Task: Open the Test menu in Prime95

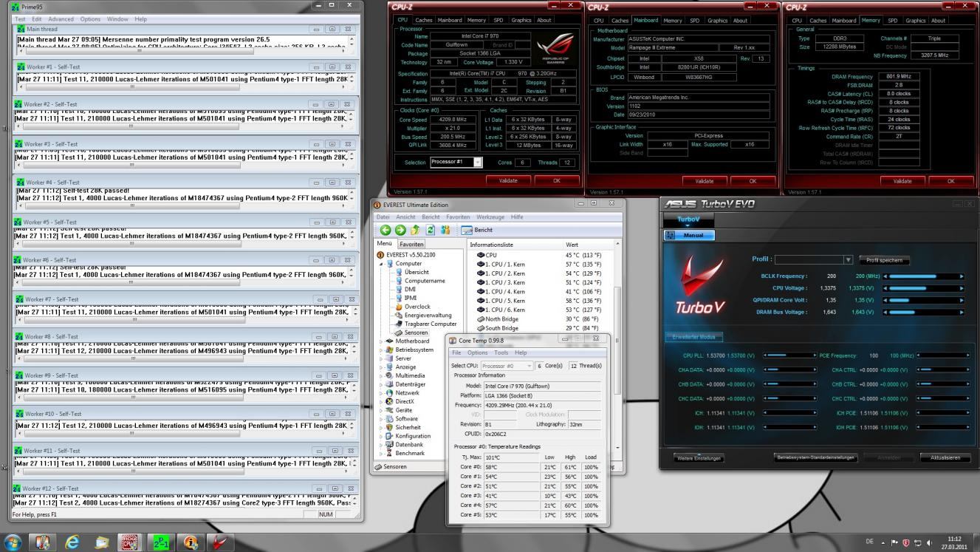Action: click(x=20, y=18)
